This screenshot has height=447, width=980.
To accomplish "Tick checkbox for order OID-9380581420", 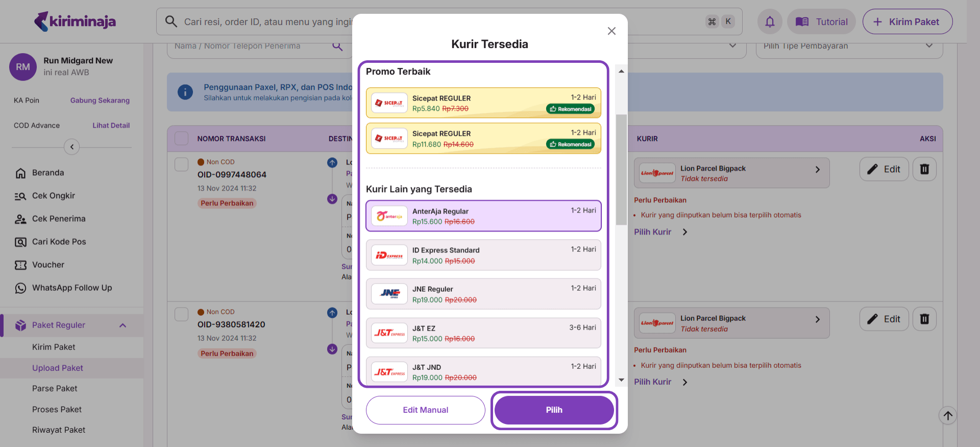I will pos(181,314).
